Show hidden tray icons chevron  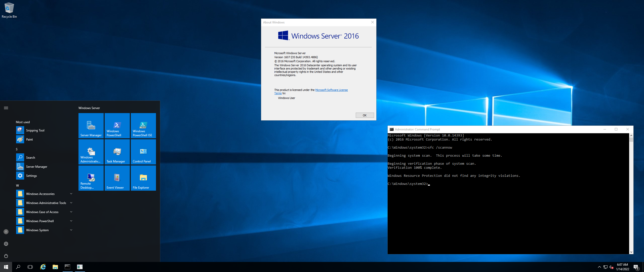tap(599, 267)
